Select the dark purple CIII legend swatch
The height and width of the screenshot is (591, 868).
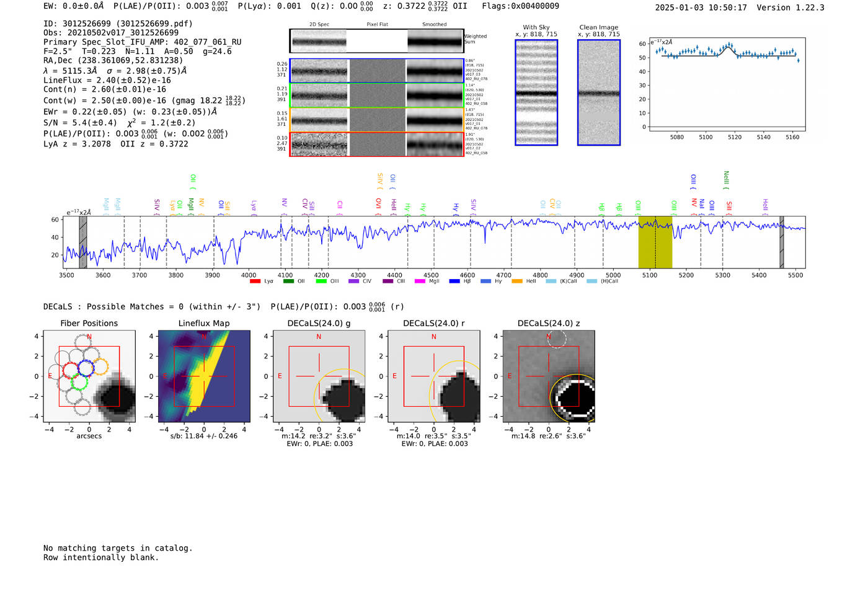pos(388,282)
